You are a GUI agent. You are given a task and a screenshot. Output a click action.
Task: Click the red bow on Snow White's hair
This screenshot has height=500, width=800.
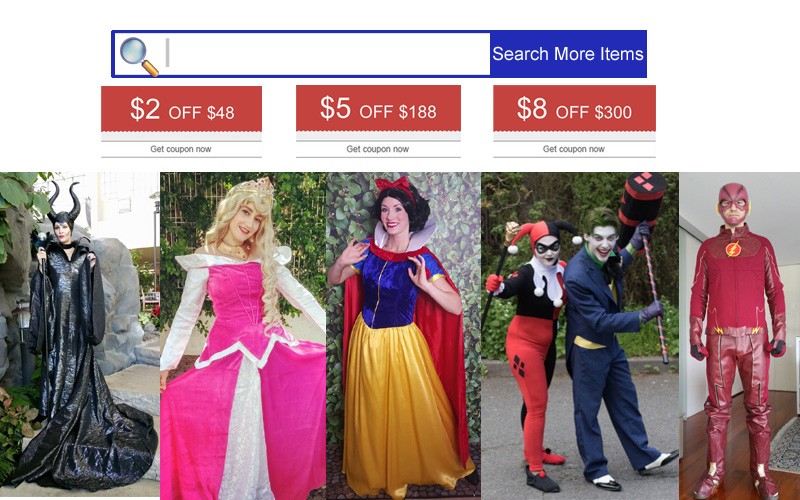click(x=393, y=186)
